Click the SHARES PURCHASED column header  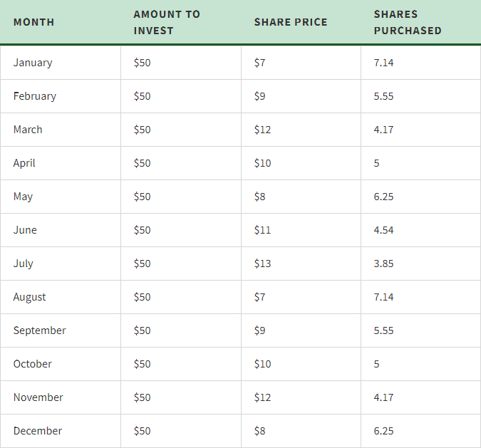click(x=408, y=22)
